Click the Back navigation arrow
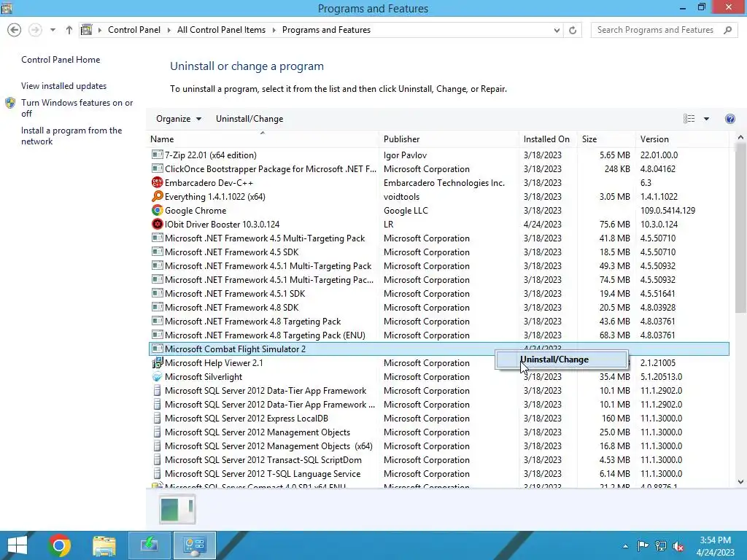The width and height of the screenshot is (747, 560). [15, 30]
